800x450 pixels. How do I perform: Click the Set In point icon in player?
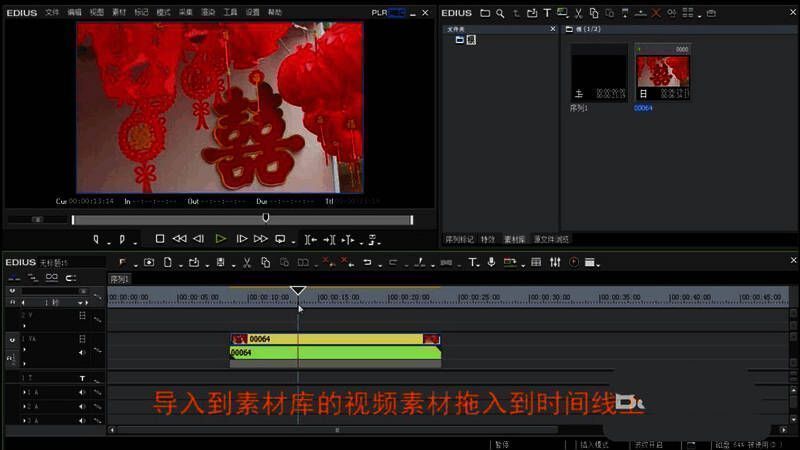[96, 239]
